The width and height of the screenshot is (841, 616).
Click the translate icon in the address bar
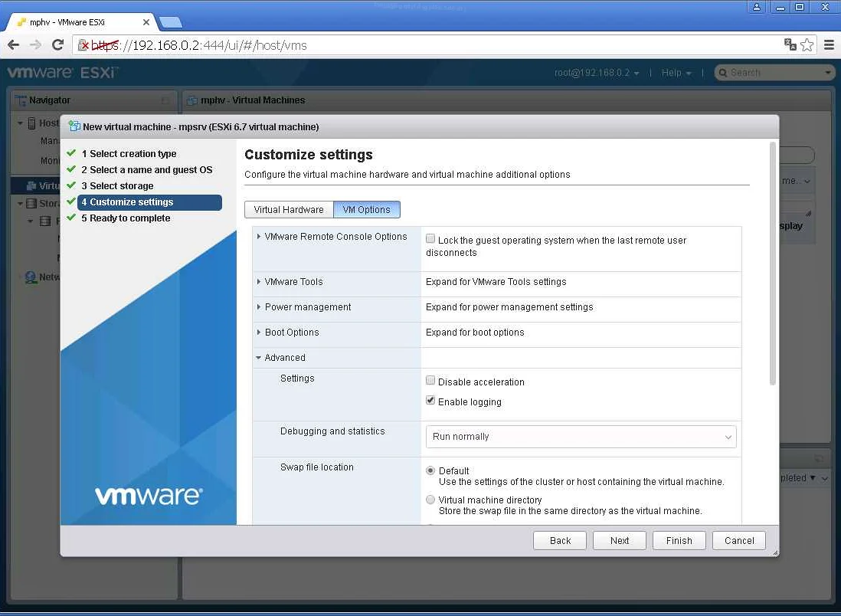(x=790, y=45)
